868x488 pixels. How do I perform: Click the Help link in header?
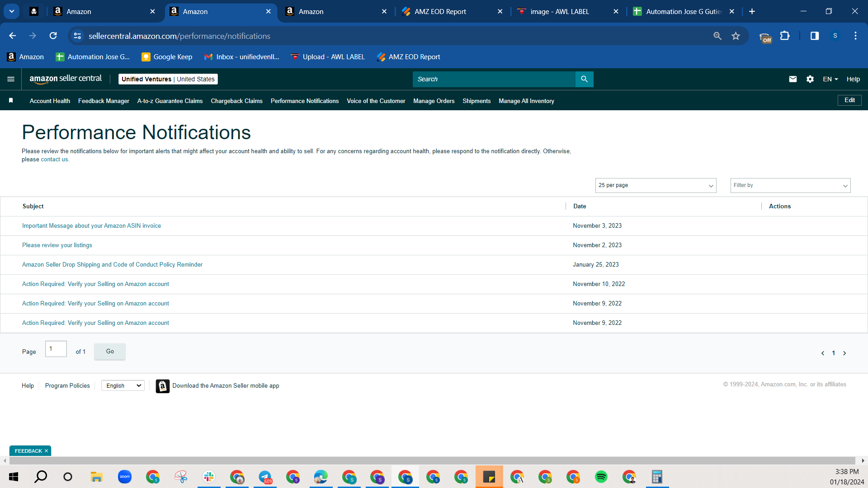[853, 79]
